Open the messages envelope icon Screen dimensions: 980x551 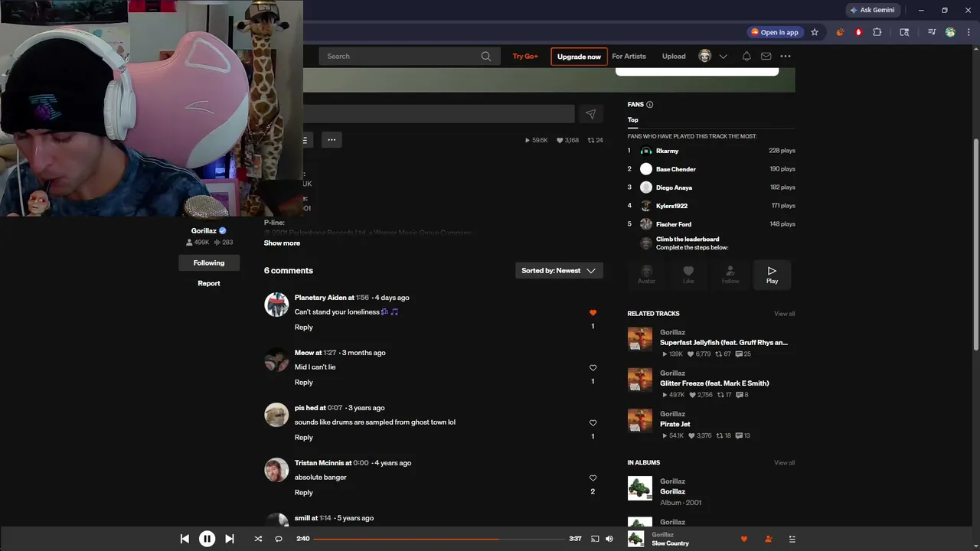tap(766, 56)
